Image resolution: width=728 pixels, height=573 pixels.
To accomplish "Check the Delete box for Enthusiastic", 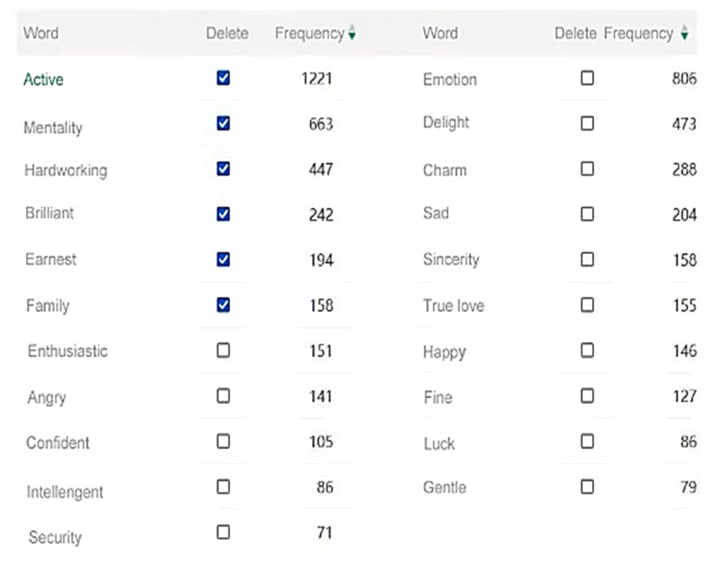I will point(223,350).
